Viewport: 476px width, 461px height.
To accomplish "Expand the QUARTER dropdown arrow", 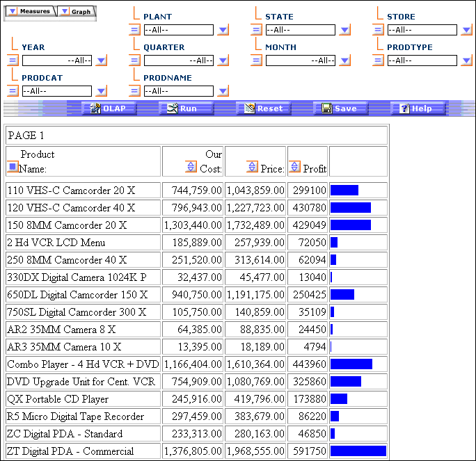I will [223, 60].
